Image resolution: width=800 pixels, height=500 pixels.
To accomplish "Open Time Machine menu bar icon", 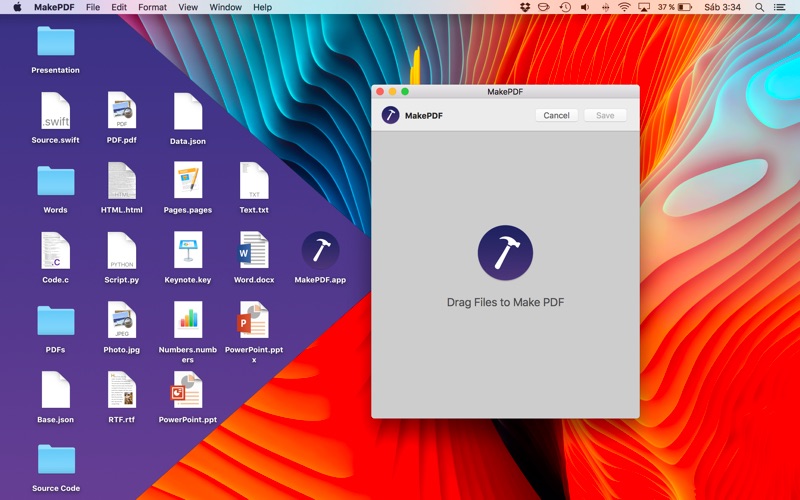I will tap(565, 7).
